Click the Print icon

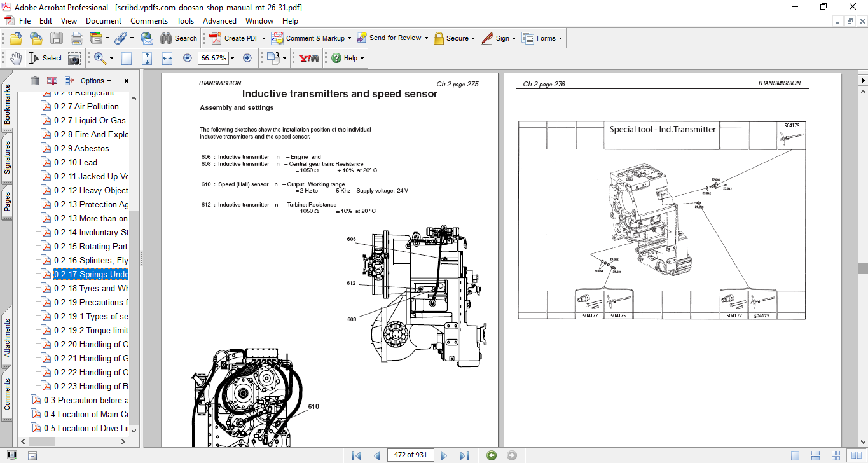pos(76,38)
